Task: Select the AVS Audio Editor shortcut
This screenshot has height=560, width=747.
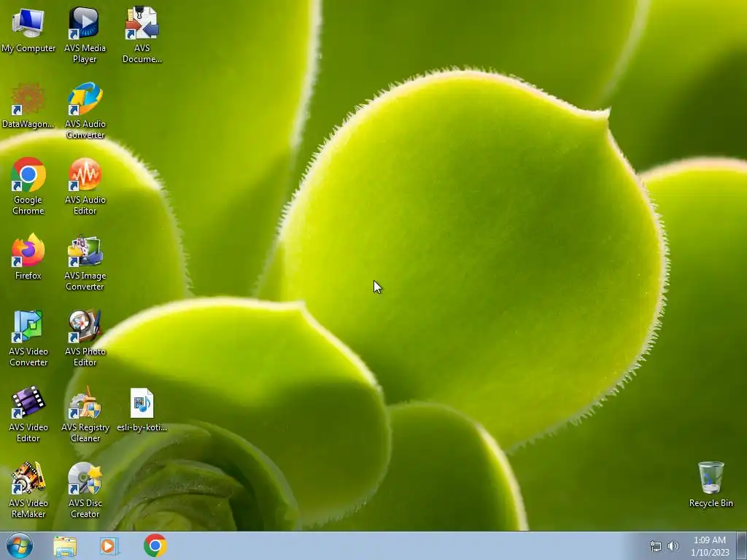Action: [x=85, y=187]
